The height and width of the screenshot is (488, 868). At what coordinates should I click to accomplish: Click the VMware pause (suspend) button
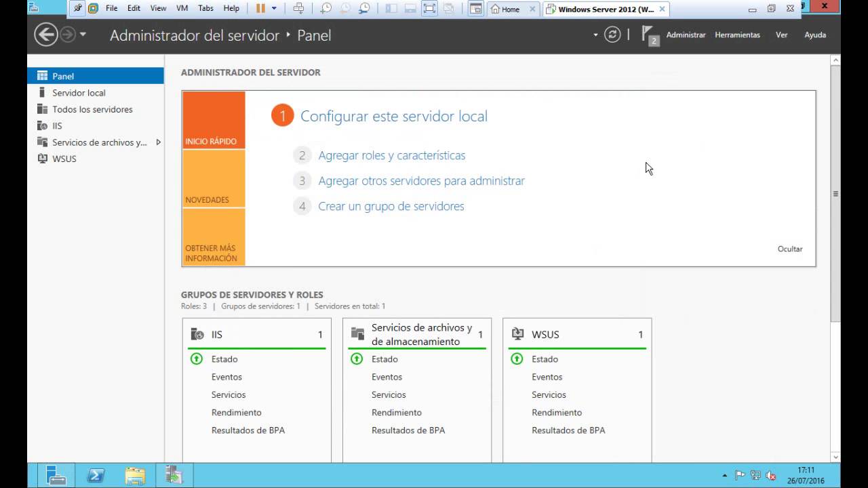[260, 9]
